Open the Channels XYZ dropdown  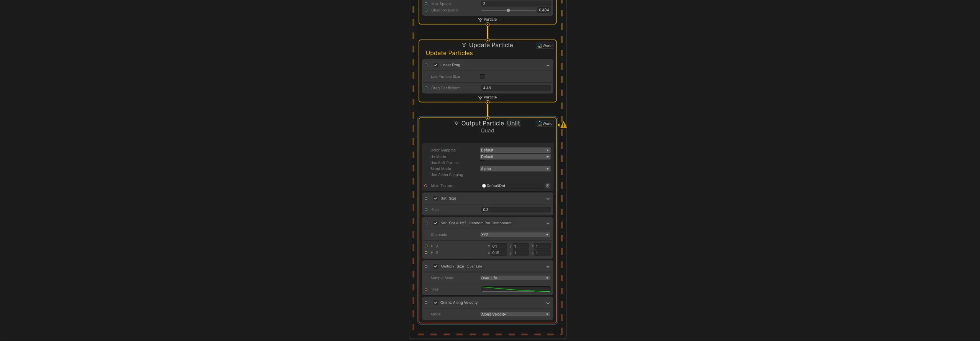pyautogui.click(x=515, y=235)
